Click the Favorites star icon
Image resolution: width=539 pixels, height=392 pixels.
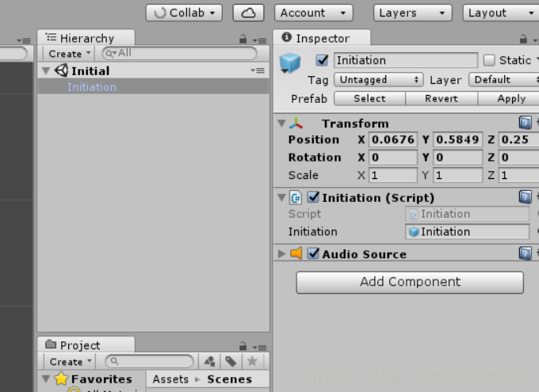point(61,379)
